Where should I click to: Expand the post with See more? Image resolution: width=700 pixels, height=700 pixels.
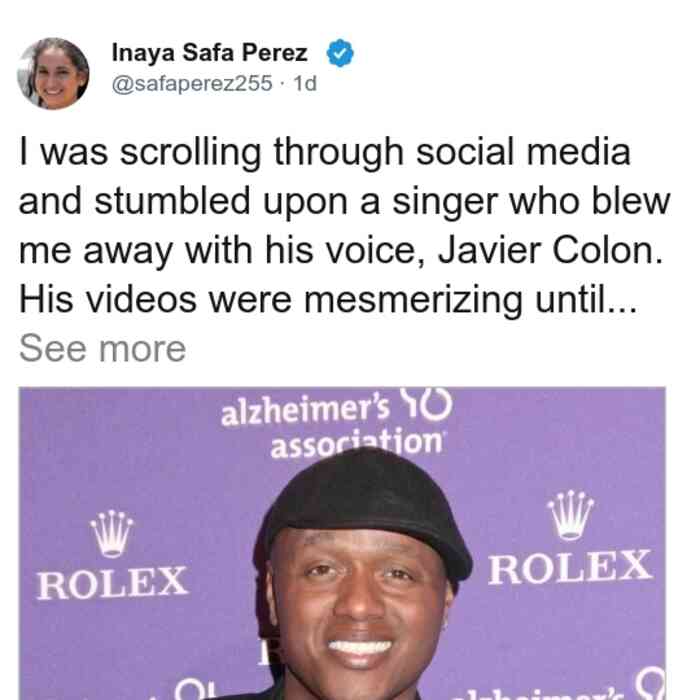(x=102, y=349)
